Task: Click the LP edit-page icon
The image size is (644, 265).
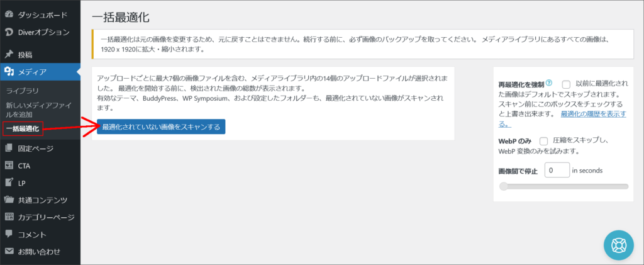Action: click(x=9, y=183)
